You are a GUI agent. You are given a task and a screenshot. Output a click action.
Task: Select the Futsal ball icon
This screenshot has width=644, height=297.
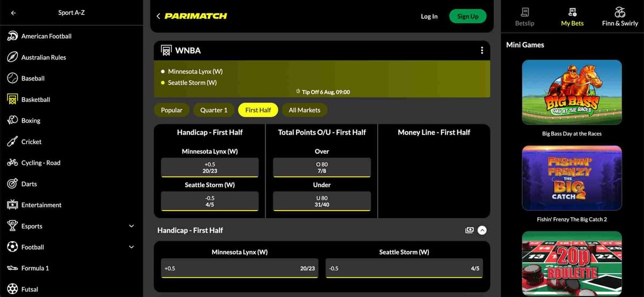click(x=12, y=289)
